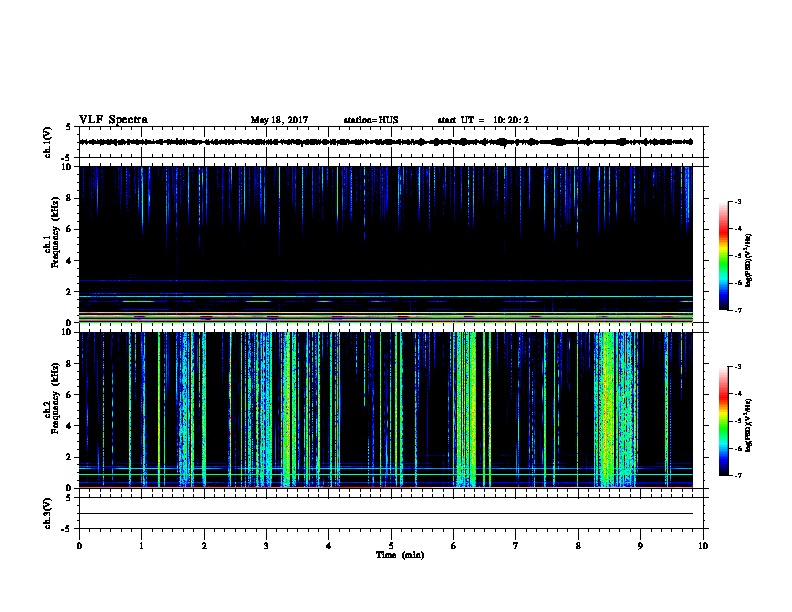Select the burst near 3.3 min in ch.2
The width and height of the screenshot is (792, 612).
pos(288,410)
